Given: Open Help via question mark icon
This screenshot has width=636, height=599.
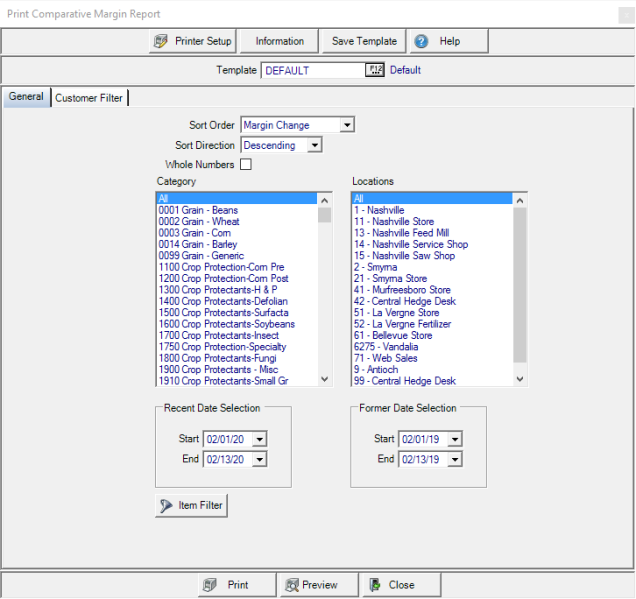Looking at the screenshot, I should click(421, 41).
